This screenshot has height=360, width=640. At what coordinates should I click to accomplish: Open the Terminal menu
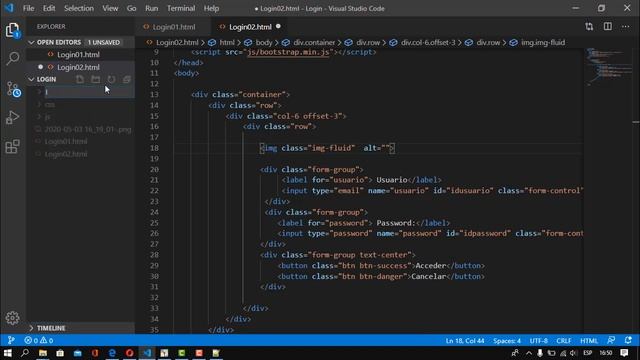point(181,8)
